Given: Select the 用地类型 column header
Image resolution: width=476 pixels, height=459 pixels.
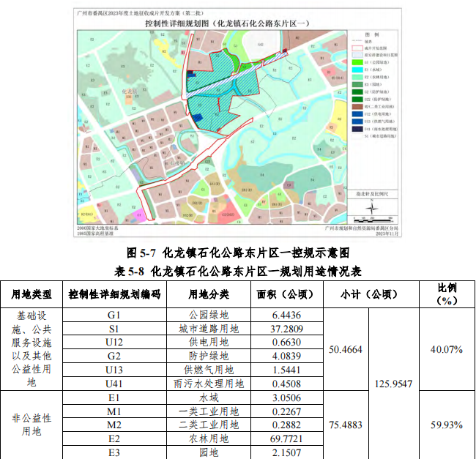Looking at the screenshot, I should click(32, 294).
